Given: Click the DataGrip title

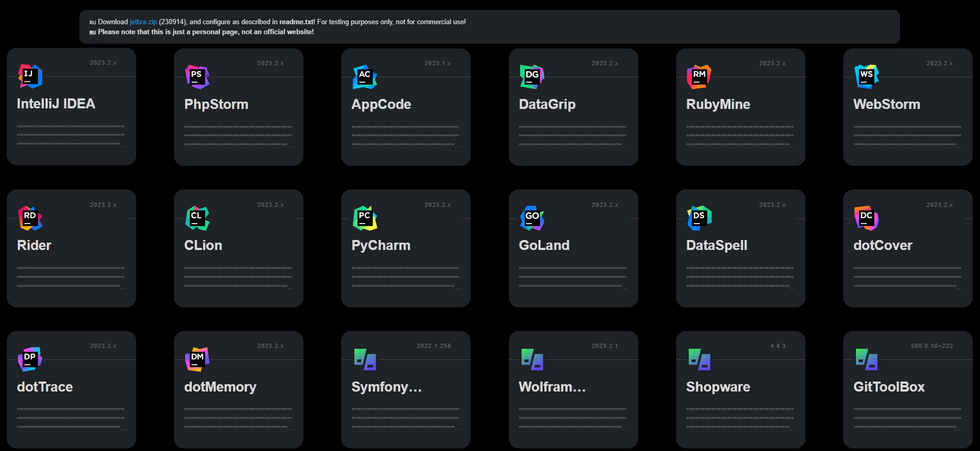Looking at the screenshot, I should (547, 104).
